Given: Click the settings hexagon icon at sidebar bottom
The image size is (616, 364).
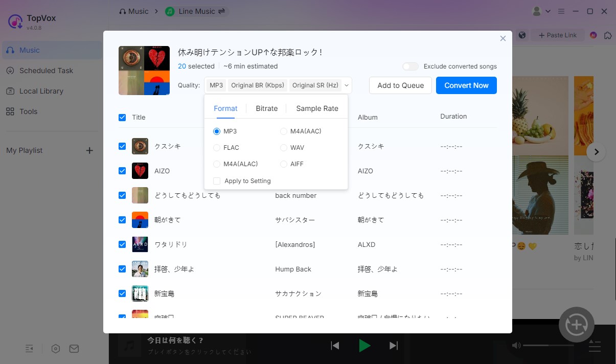Looking at the screenshot, I should pos(56,349).
